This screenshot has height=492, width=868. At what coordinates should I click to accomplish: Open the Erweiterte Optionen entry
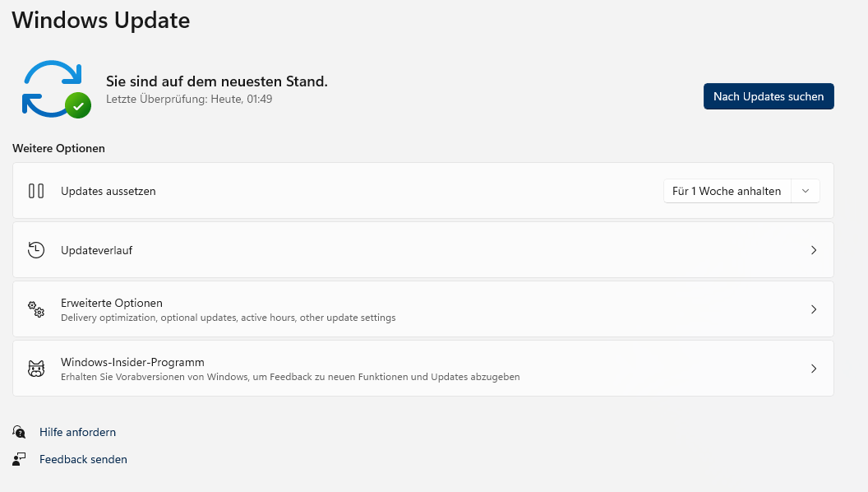pos(112,303)
